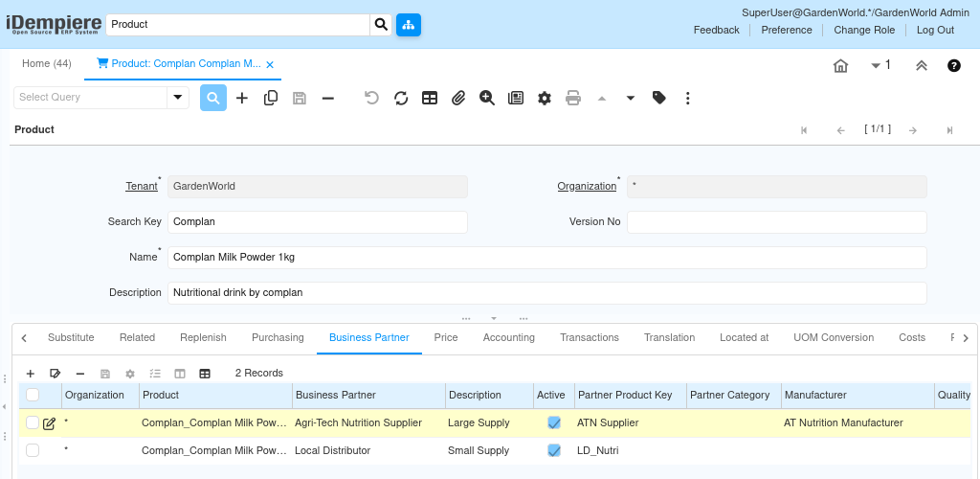
Task: Uncheck Active for Local Distributor row
Action: pos(554,450)
